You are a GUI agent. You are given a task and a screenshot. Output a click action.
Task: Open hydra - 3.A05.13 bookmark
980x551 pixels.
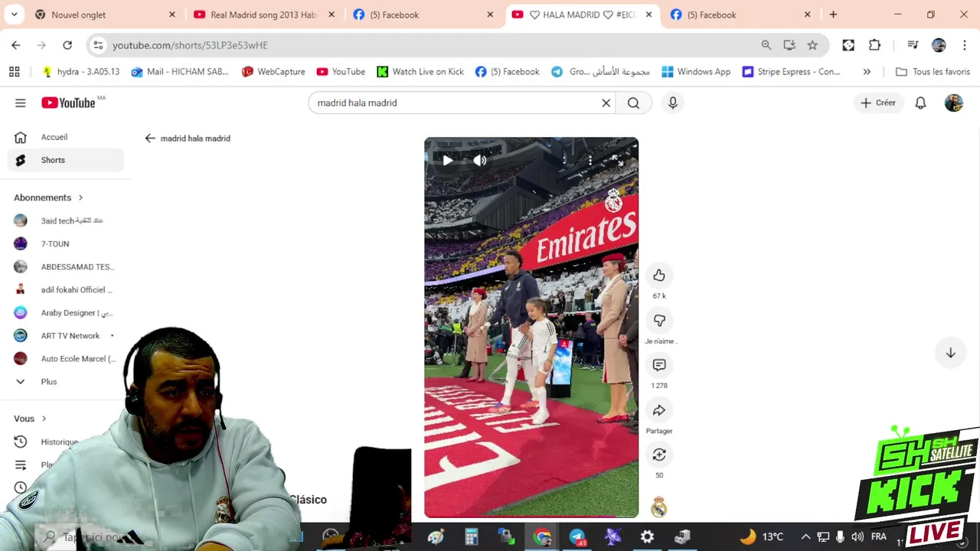(80, 71)
